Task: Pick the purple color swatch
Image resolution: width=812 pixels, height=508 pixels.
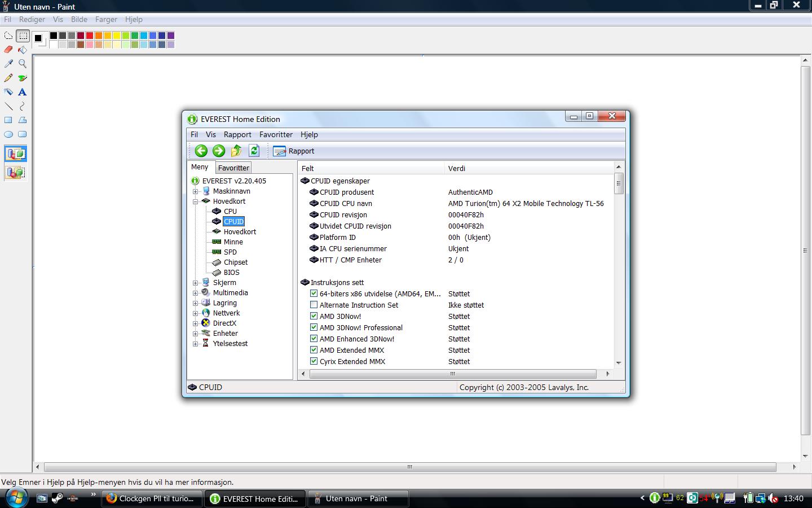Action: pos(171,36)
